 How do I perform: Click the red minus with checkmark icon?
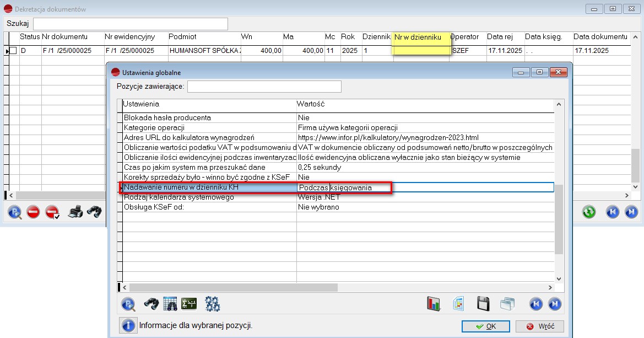click(x=52, y=212)
